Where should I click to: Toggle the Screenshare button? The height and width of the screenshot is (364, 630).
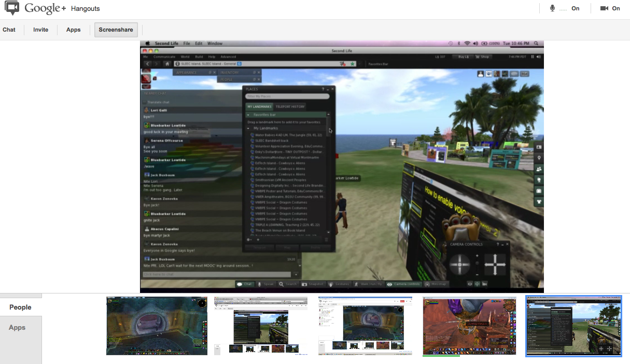coord(116,30)
